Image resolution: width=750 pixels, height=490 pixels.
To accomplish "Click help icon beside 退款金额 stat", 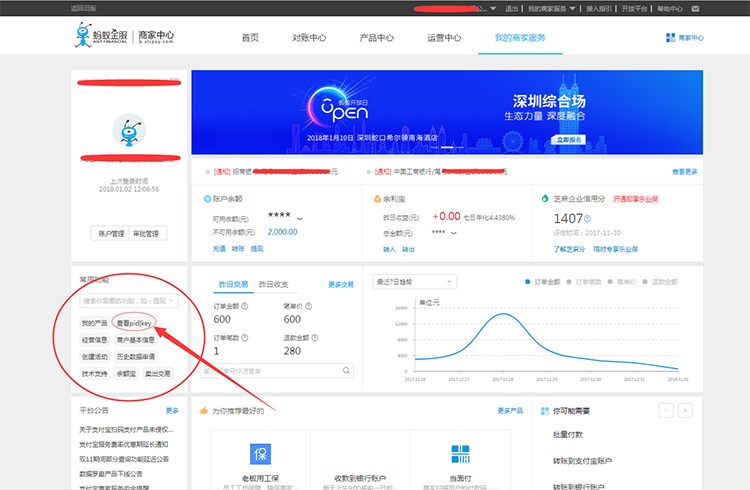I will tap(315, 337).
